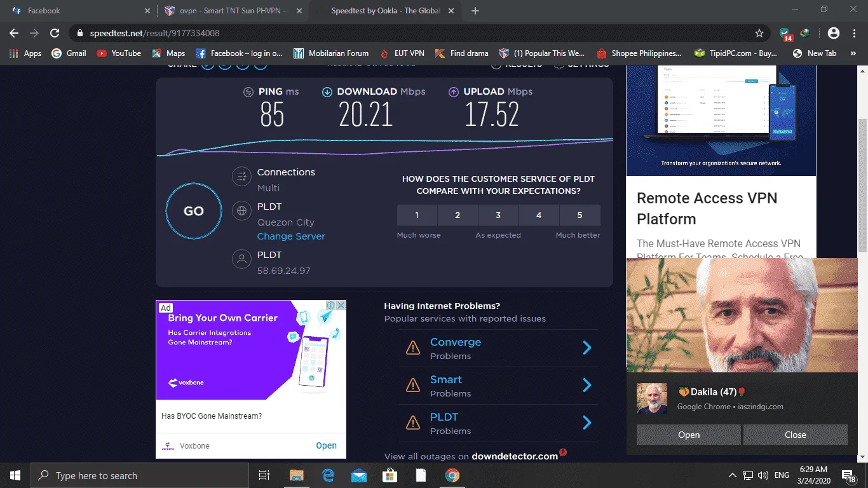Click Remote Access VPN Platform ad heading

point(707,208)
